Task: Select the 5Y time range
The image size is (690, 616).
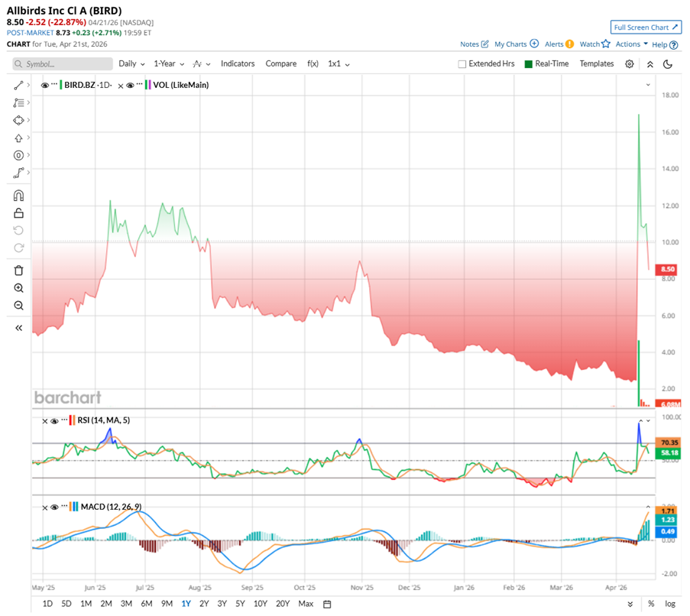Action: [240, 604]
